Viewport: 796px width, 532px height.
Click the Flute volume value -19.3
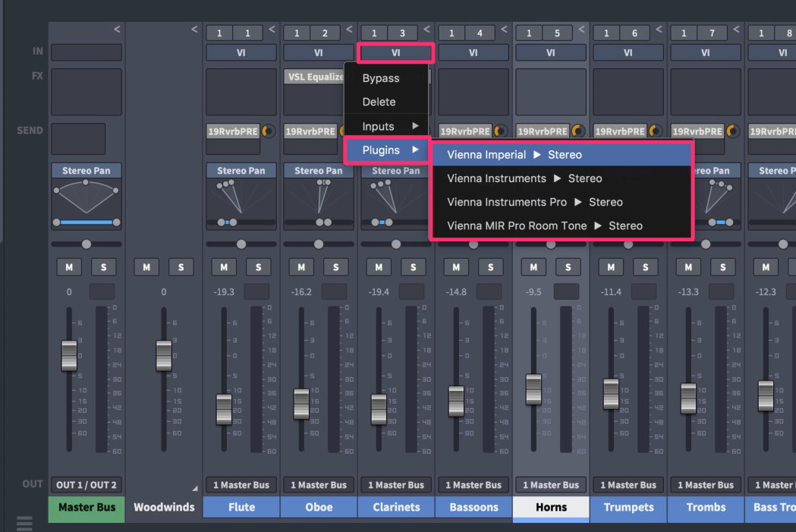pyautogui.click(x=224, y=292)
